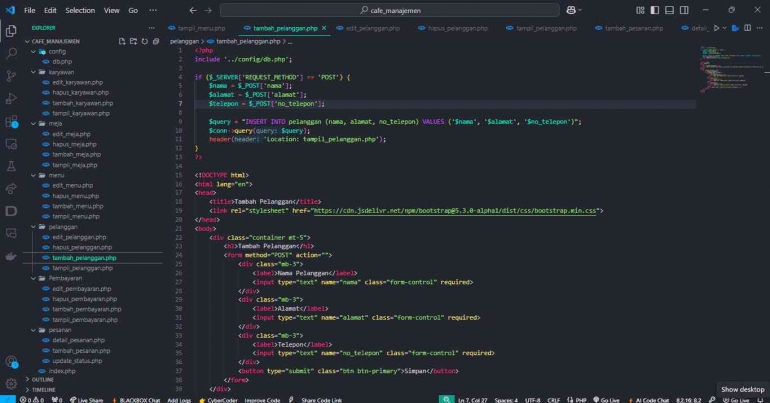Screen dimensions: 770x403
Task: Split the editor to the right
Action: [747, 28]
